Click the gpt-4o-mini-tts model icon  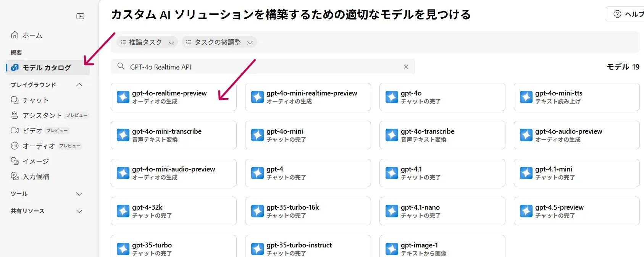click(526, 97)
